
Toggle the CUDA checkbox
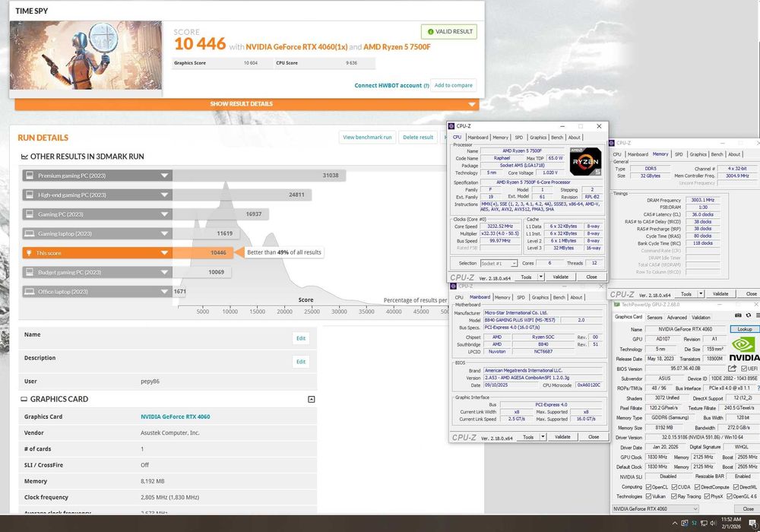674,487
